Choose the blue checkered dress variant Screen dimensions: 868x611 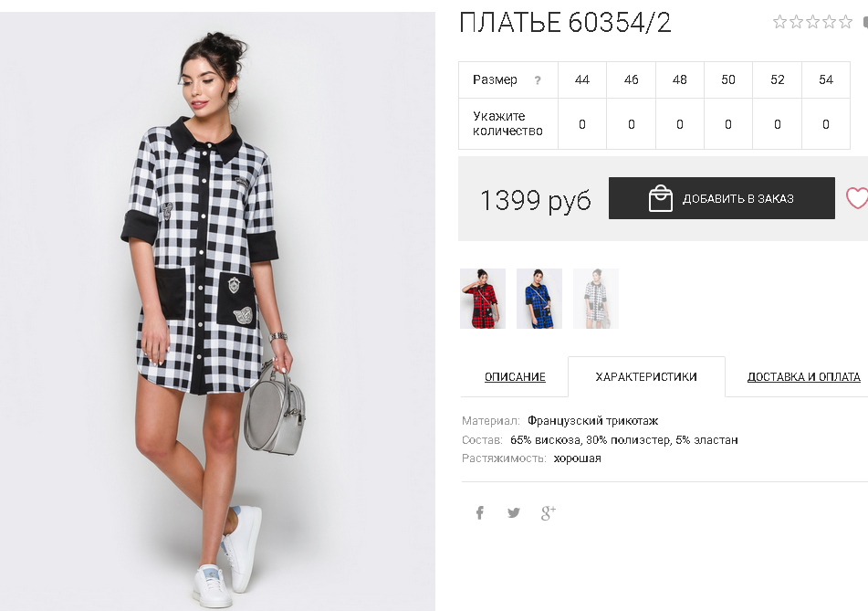(x=539, y=299)
